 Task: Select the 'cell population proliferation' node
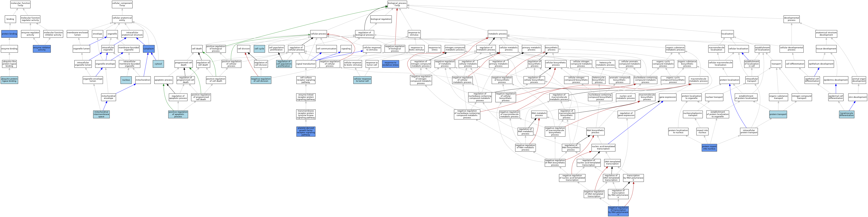point(276,49)
